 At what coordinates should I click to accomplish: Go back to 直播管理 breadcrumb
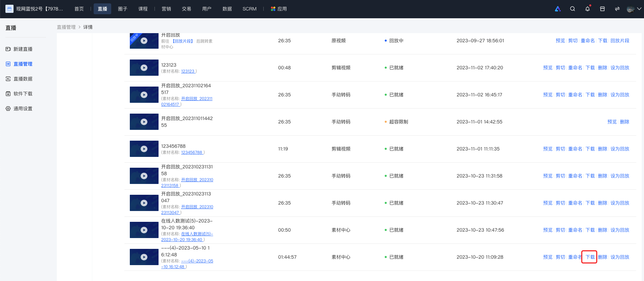coord(66,27)
